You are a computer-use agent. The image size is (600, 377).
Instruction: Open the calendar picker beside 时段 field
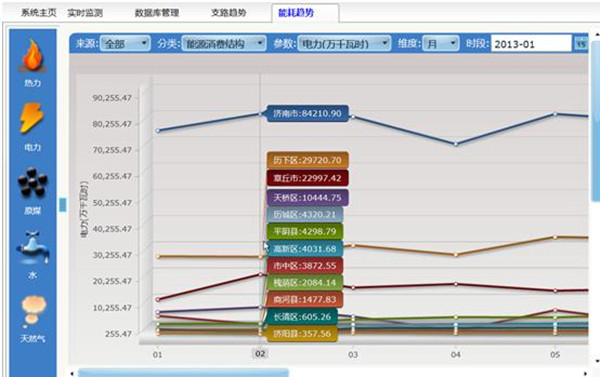coord(581,44)
